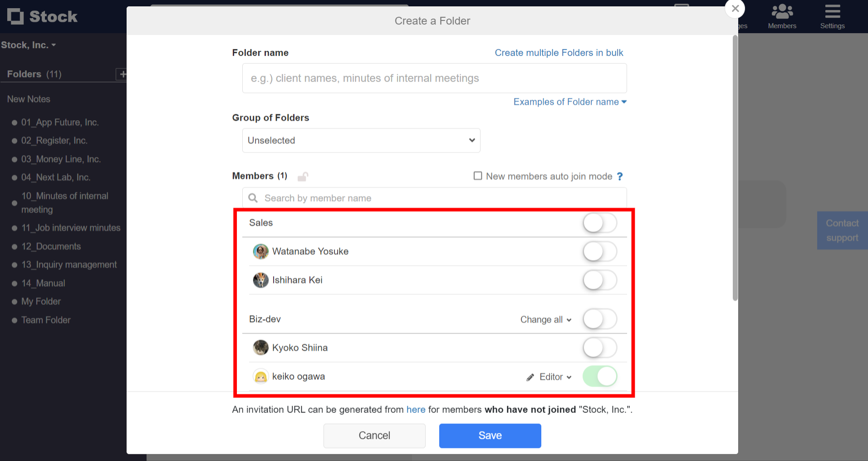Image resolution: width=868 pixels, height=461 pixels.
Task: Click the question mark help icon
Action: click(620, 176)
